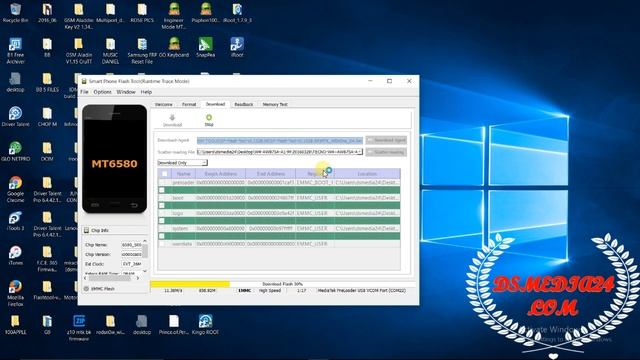The width and height of the screenshot is (640, 360).
Task: Open the MUSIC DANIEL folder
Action: pyautogui.click(x=110, y=50)
